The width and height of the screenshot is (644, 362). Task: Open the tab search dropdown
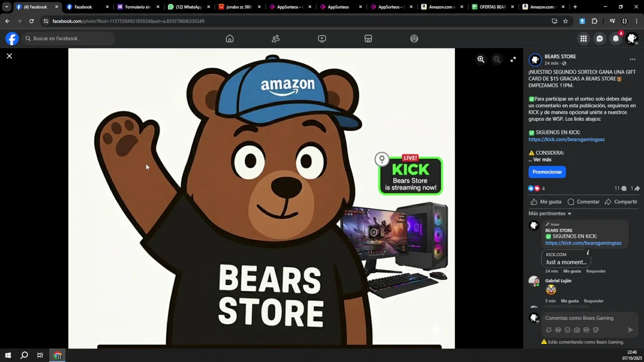click(x=7, y=7)
